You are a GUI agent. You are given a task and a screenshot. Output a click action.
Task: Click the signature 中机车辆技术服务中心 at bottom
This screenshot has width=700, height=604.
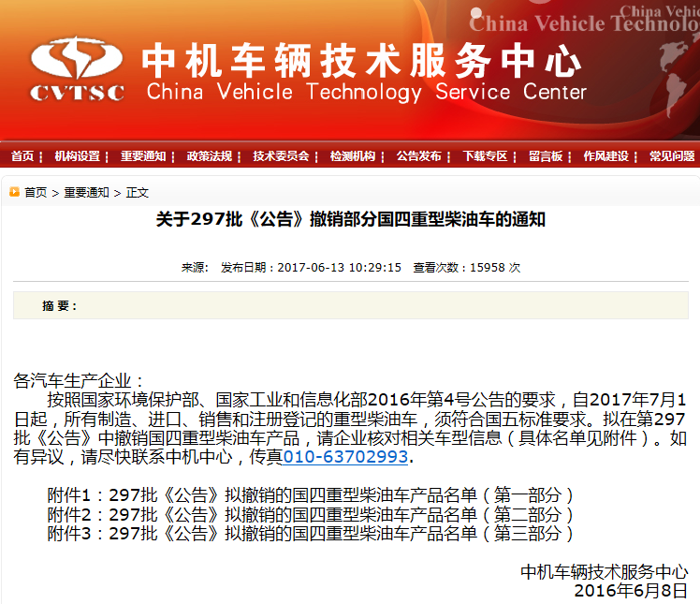[604, 572]
